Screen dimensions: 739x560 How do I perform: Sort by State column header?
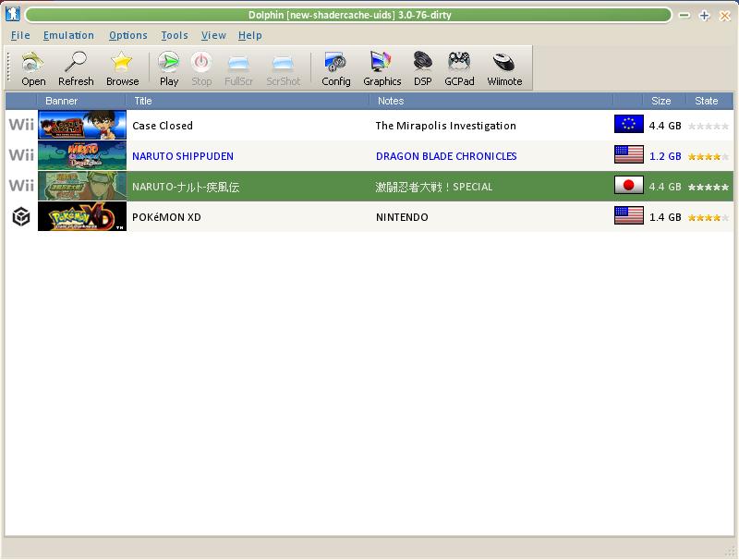pyautogui.click(x=709, y=101)
